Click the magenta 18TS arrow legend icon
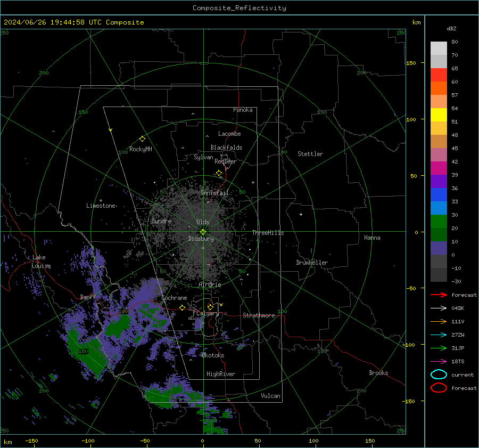This screenshot has width=479, height=448. coord(439,362)
